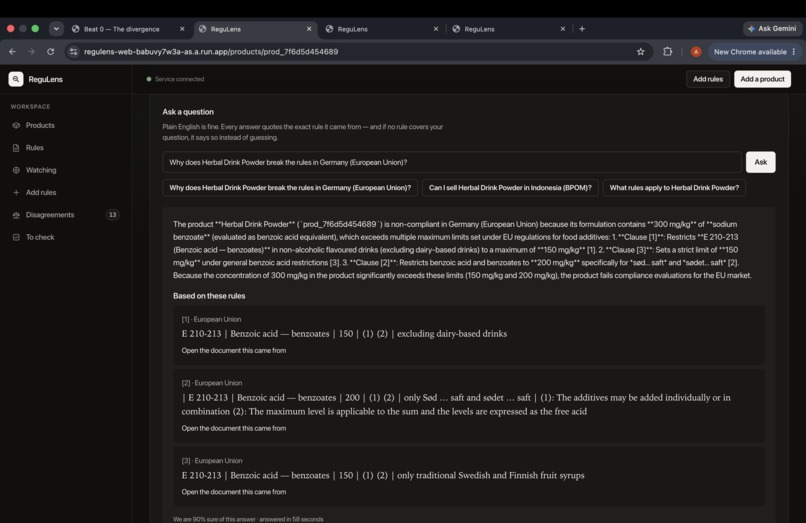
Task: Switch to the last ReguLens tab
Action: 480,29
